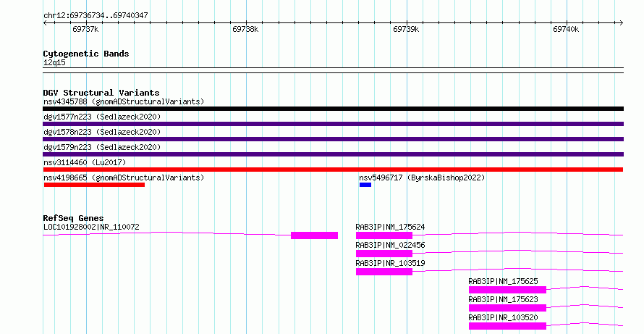Select the exon block under RAB3IP|NR_103519
Viewport: 644px width, 334px height.
coord(384,272)
